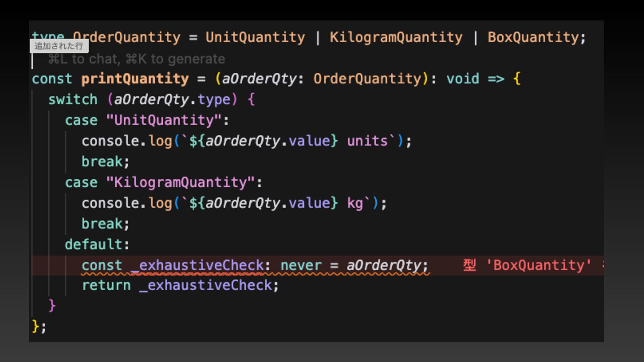Click the "KilogramQuantity" case string
644x362 pixels.
[x=180, y=183]
